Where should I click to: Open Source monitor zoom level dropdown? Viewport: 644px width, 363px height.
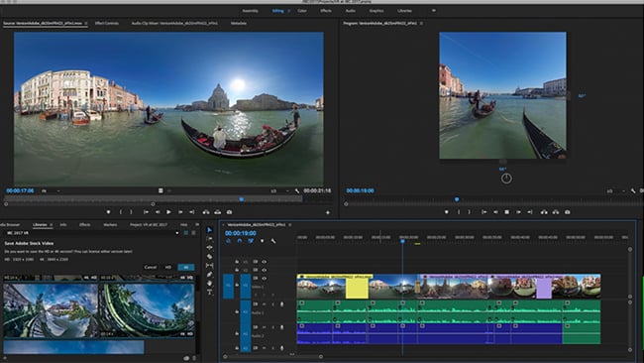pos(51,190)
